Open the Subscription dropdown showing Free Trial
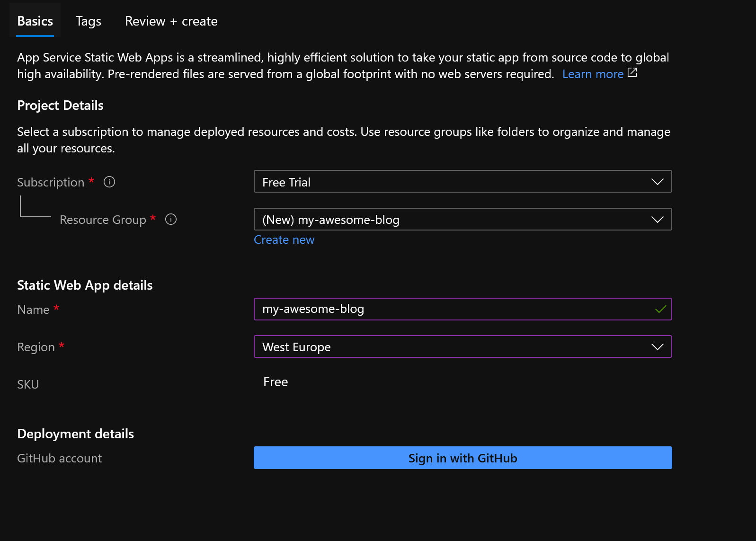The image size is (756, 541). tap(463, 182)
